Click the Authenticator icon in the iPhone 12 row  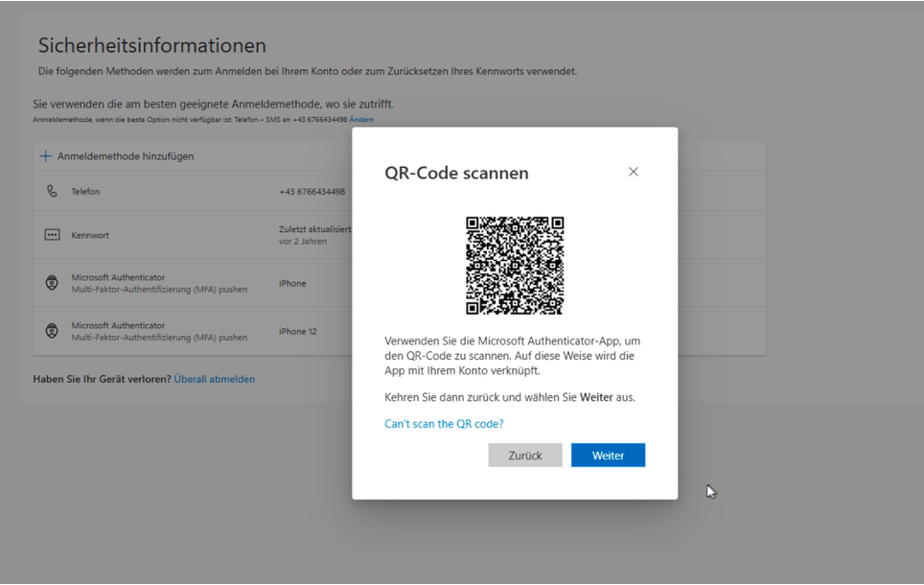point(52,331)
